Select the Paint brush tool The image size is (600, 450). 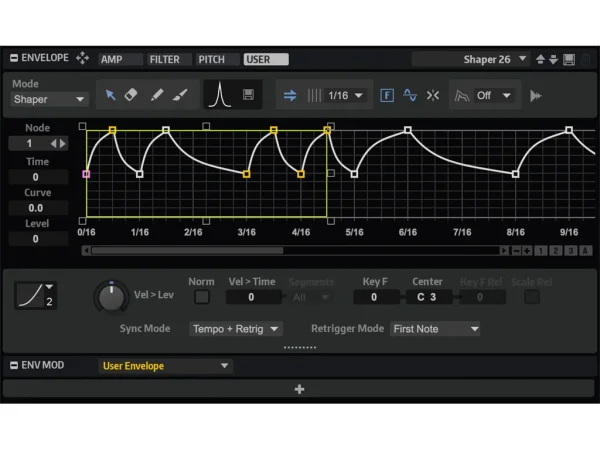tap(180, 95)
